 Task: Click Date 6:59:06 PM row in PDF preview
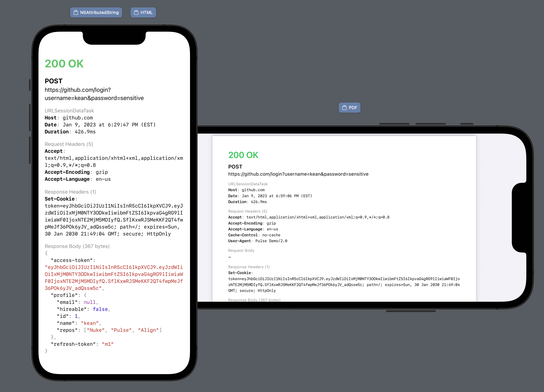(270, 196)
